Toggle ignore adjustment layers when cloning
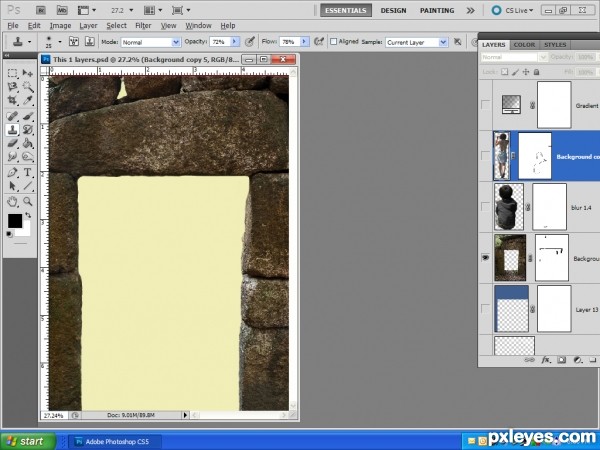 click(457, 42)
